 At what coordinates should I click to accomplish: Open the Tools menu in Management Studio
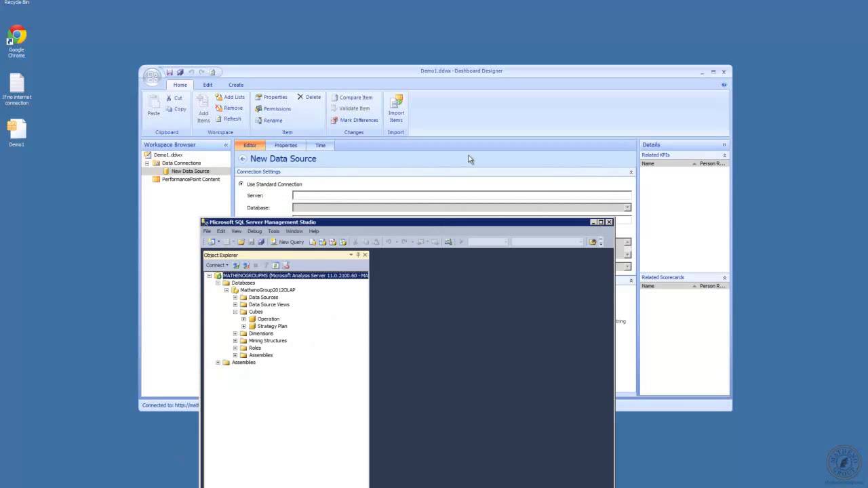point(273,231)
